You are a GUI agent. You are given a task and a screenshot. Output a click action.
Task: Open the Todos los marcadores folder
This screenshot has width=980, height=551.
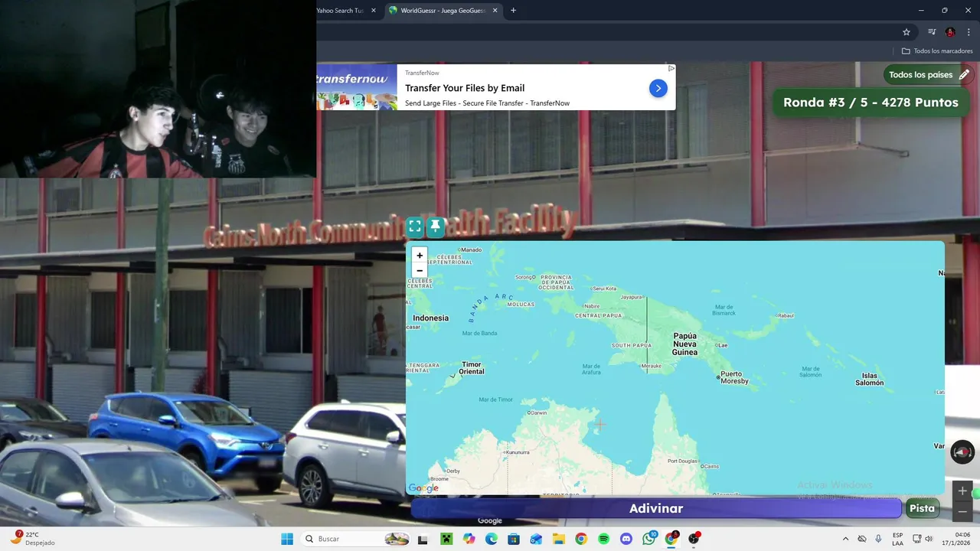coord(937,51)
